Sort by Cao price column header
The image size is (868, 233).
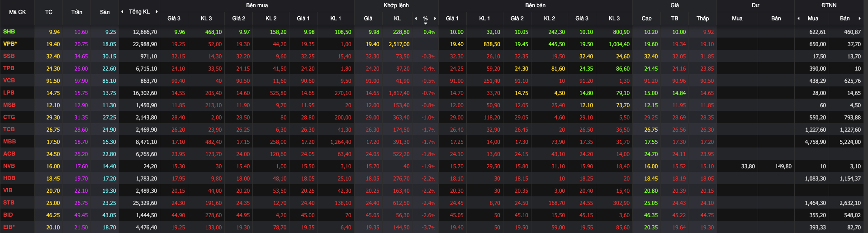point(646,19)
